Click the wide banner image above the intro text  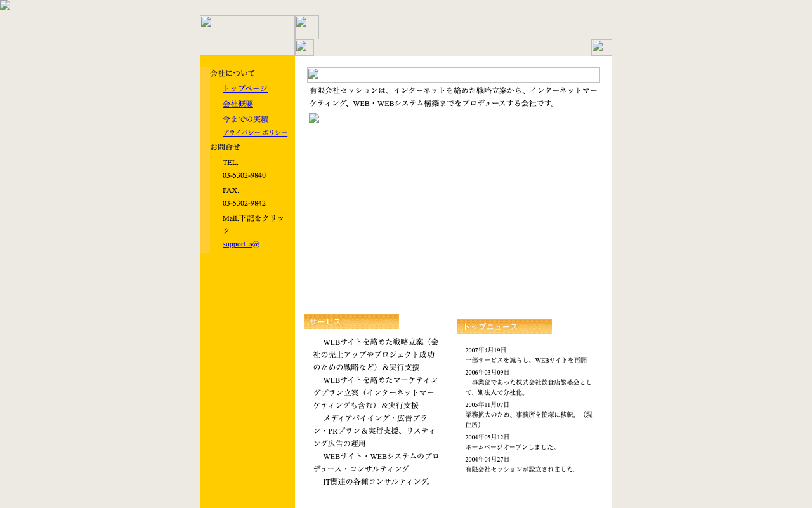453,75
